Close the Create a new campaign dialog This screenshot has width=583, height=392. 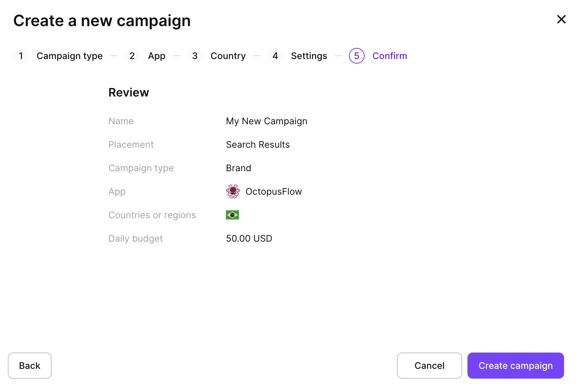click(561, 19)
